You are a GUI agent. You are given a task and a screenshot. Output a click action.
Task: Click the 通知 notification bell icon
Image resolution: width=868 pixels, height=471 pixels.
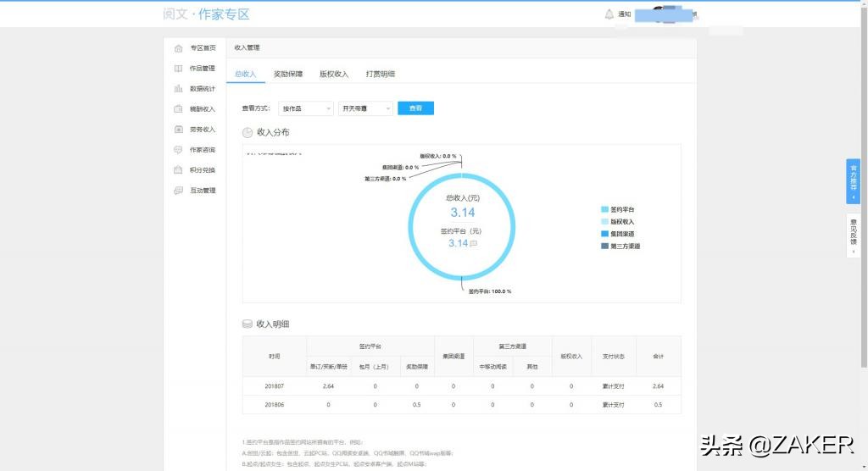click(609, 14)
